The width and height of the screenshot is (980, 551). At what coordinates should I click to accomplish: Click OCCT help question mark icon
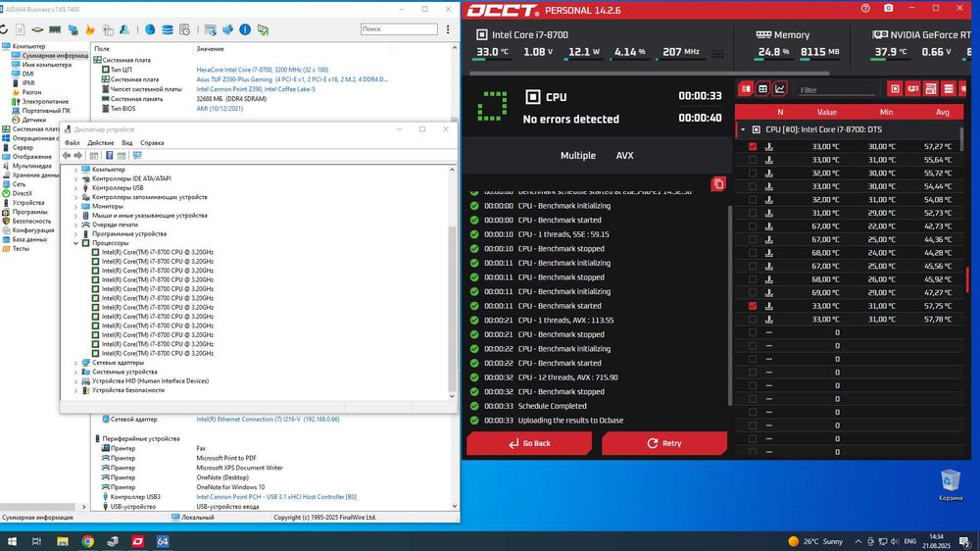[x=865, y=9]
